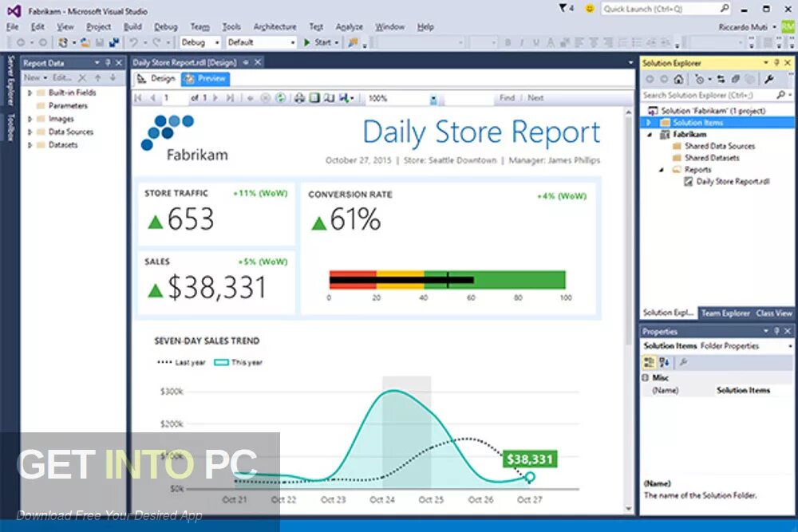The height and width of the screenshot is (532, 798).
Task: Click the Undo toolbar icon
Action: [x=133, y=43]
